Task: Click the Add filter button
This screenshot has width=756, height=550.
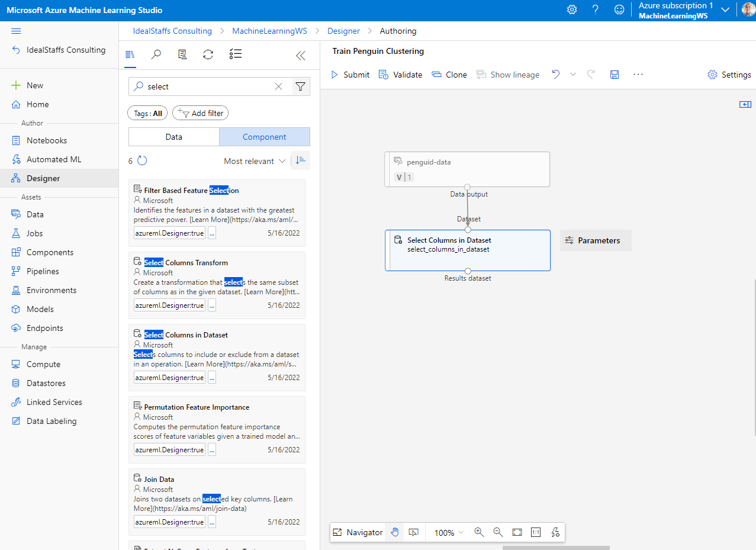Action: pyautogui.click(x=200, y=113)
